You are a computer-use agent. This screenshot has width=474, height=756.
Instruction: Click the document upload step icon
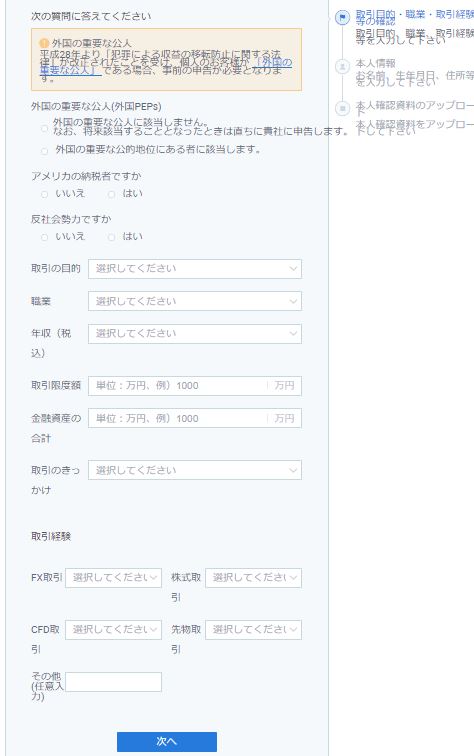[x=342, y=108]
